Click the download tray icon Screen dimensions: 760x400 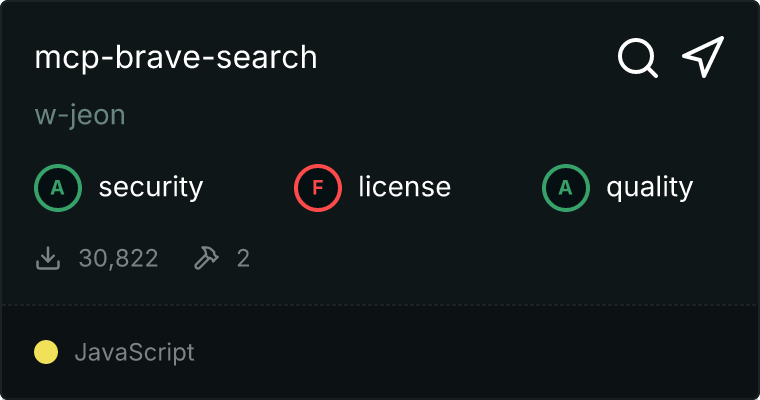48,259
